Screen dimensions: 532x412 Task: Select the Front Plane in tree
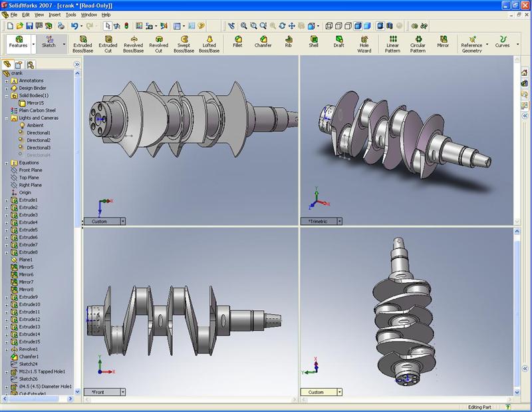30,170
